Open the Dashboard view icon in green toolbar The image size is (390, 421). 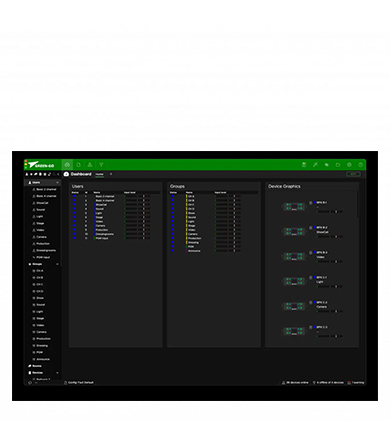point(67,165)
